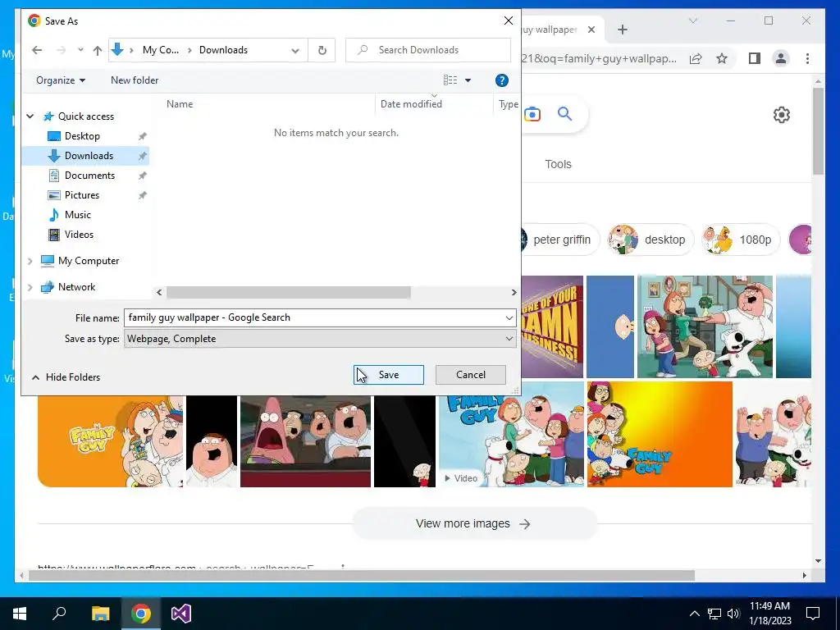Expand the Network node
This screenshot has height=630, width=840.
[30, 287]
